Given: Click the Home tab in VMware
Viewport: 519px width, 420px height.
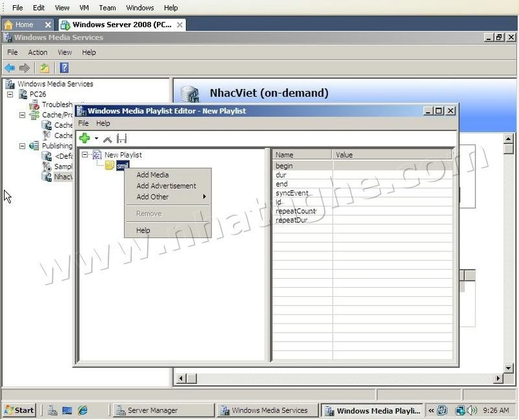Looking at the screenshot, I should [24, 25].
